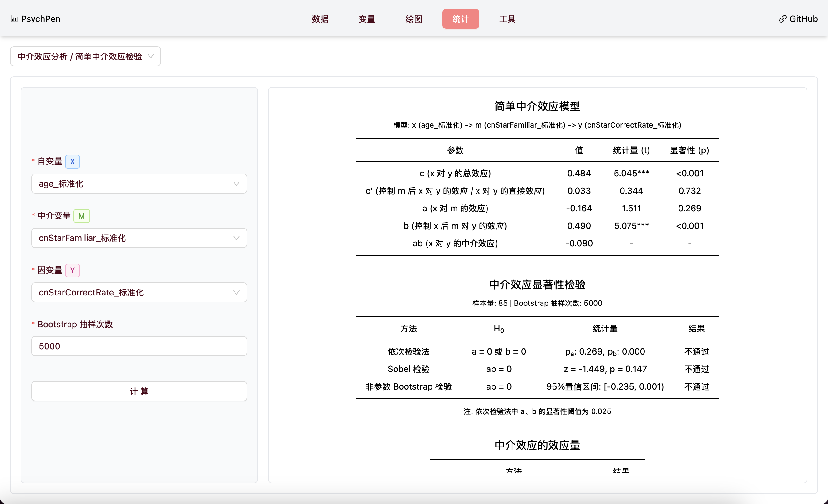The image size is (828, 504).
Task: Open the 中介效应分析 analysis-type dropdown
Action: (85, 57)
